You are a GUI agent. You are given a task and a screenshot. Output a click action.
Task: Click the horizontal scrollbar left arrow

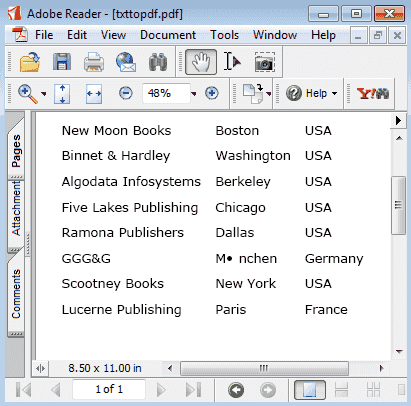pyautogui.click(x=170, y=368)
